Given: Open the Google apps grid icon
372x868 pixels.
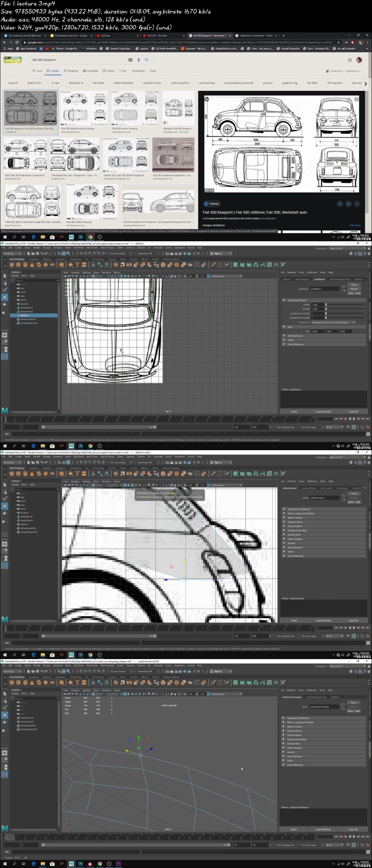Looking at the screenshot, I should [x=349, y=60].
